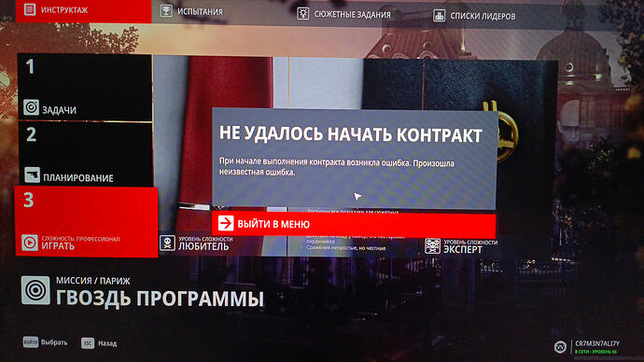Viewport: 644px width, 362px height.
Task: Open the CR7M3N7AL17Y player profile
Action: pos(587,347)
